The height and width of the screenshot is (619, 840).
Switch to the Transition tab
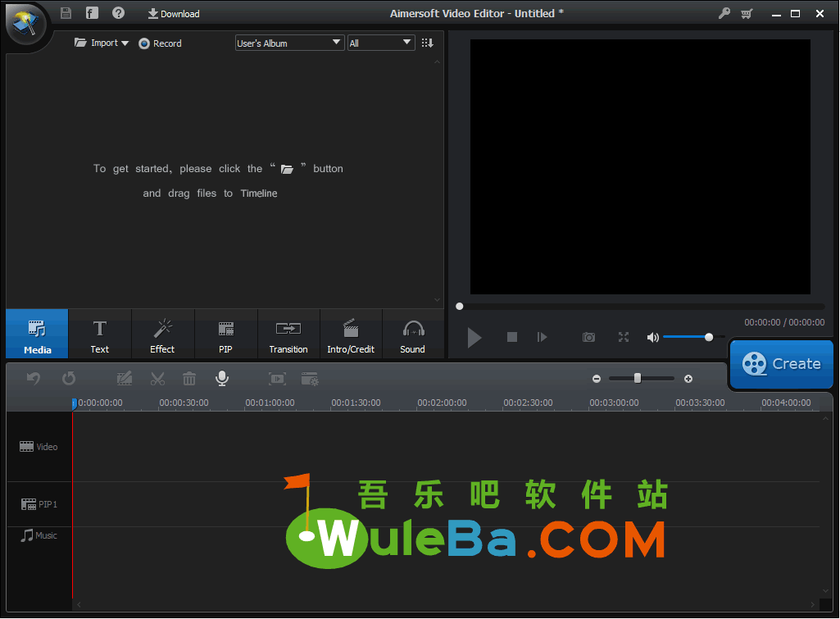(288, 334)
